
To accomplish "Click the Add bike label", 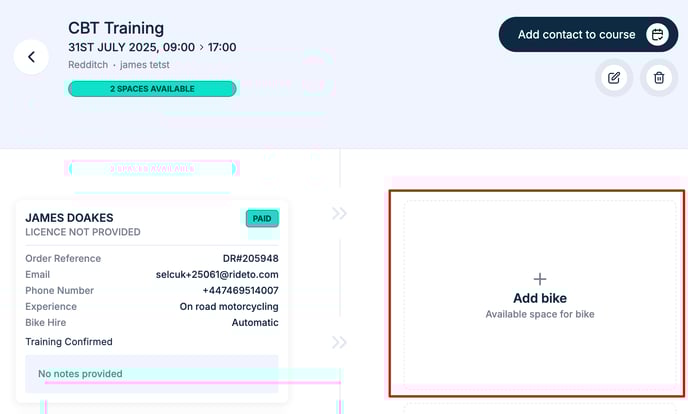I will click(540, 298).
